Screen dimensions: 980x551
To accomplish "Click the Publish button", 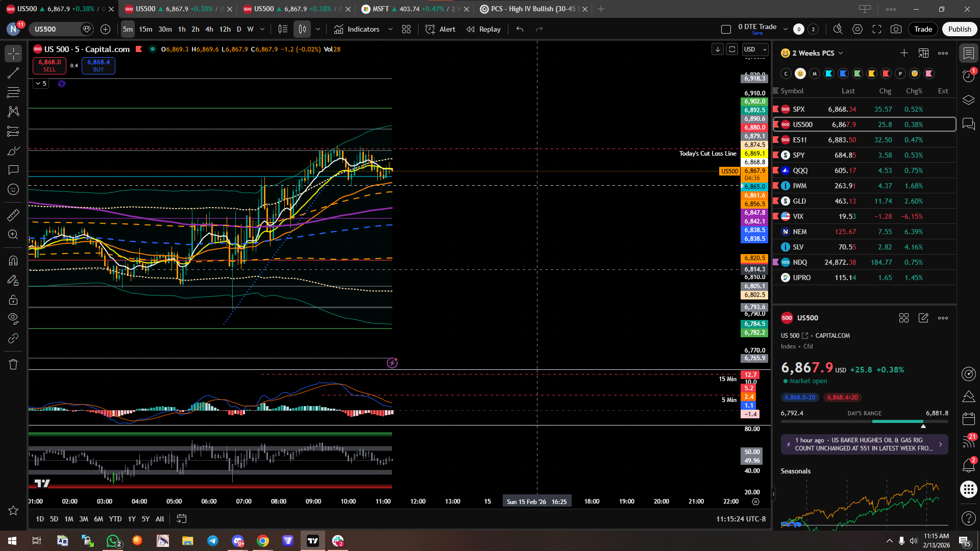I will (959, 29).
